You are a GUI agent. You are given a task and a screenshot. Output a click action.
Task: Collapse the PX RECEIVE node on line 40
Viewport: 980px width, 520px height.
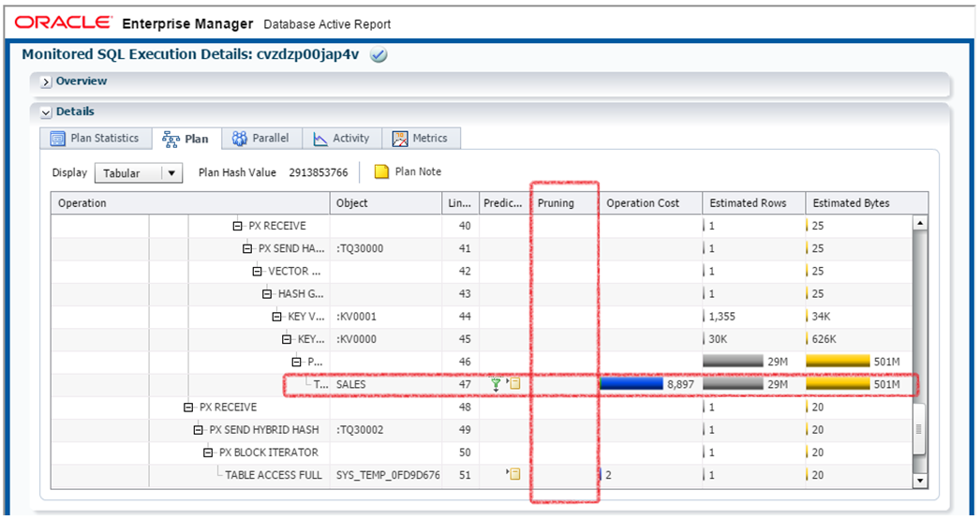(x=237, y=226)
